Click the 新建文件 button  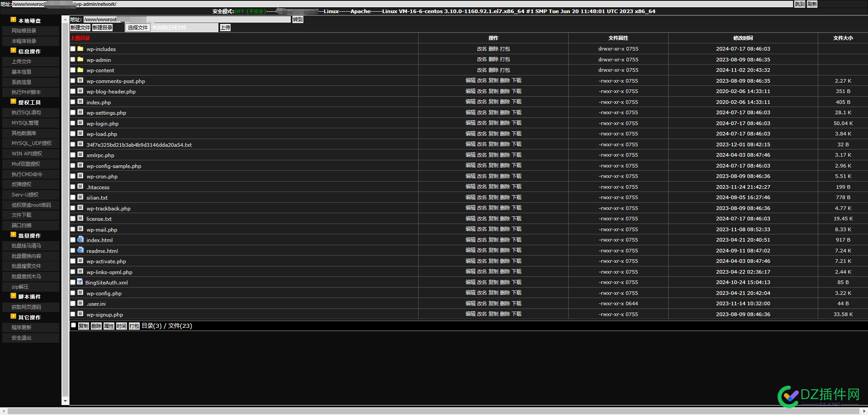point(80,28)
